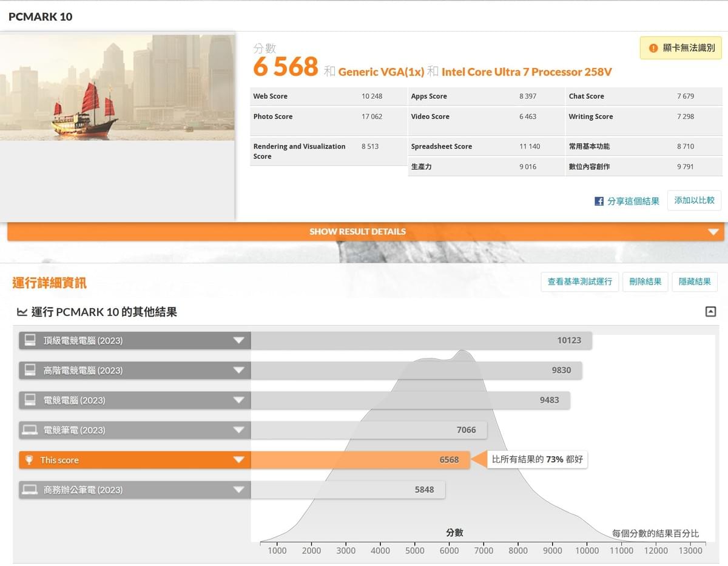Click the laptop icon for 電競筆電 (2023)
This screenshot has width=728, height=566.
[30, 430]
